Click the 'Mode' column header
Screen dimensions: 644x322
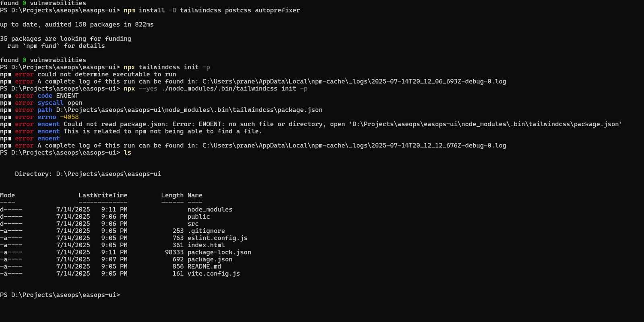click(8, 195)
